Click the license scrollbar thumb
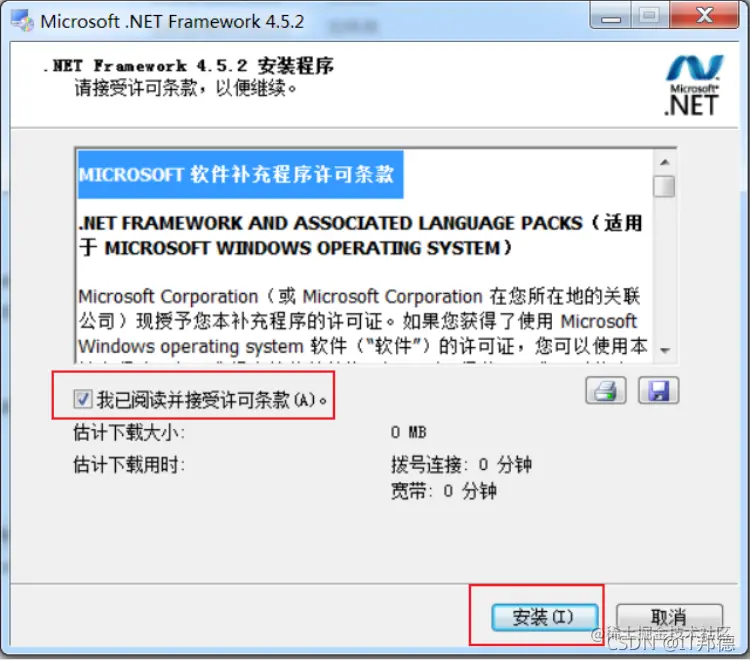 tap(664, 186)
